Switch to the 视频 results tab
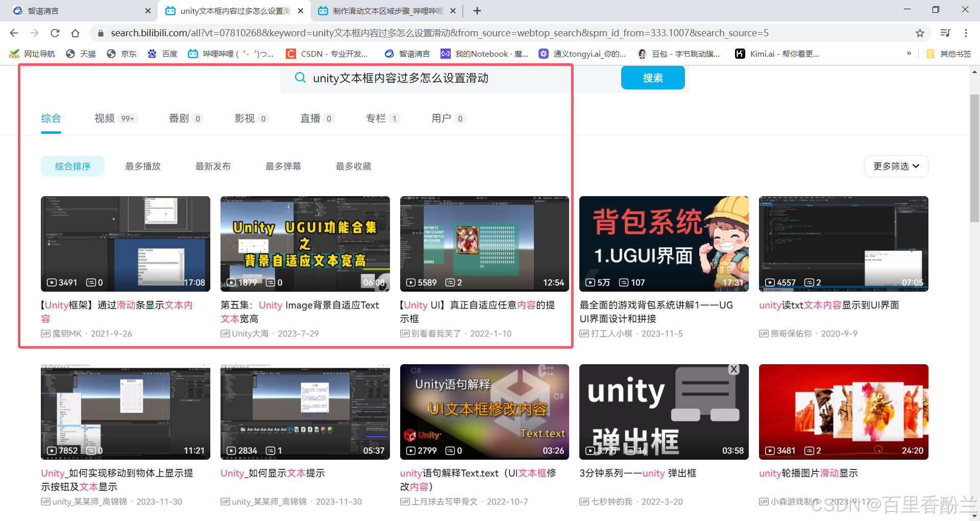The width and height of the screenshot is (980, 521). pos(105,119)
